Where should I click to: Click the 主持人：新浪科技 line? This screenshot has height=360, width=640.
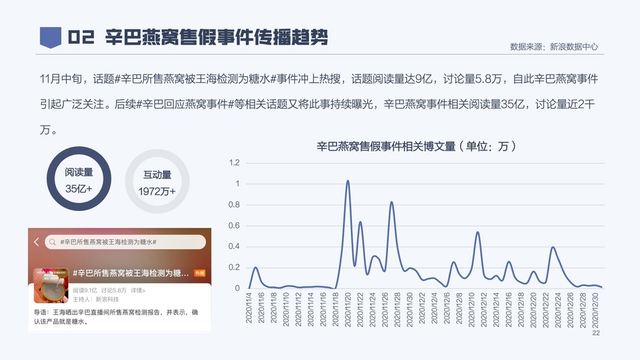pyautogui.click(x=96, y=299)
